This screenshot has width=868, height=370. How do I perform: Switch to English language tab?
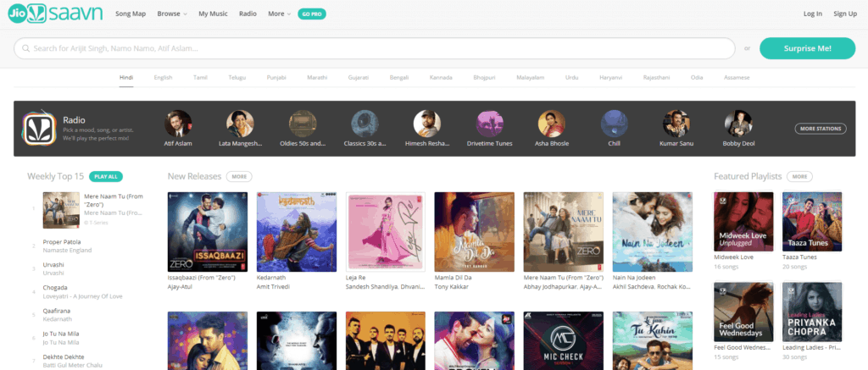pos(164,77)
